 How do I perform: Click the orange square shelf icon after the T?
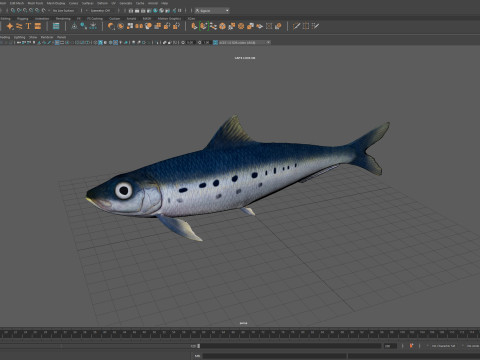[38, 26]
